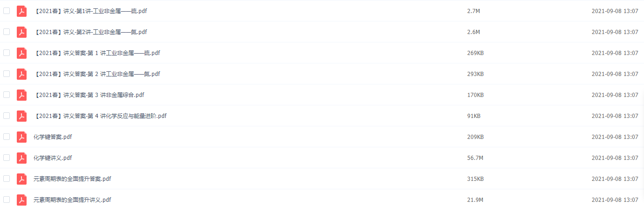Tick checkbox beside 讲义答案-第 3 讲非金属综合.pdf
644x207 pixels.
pos(7,95)
